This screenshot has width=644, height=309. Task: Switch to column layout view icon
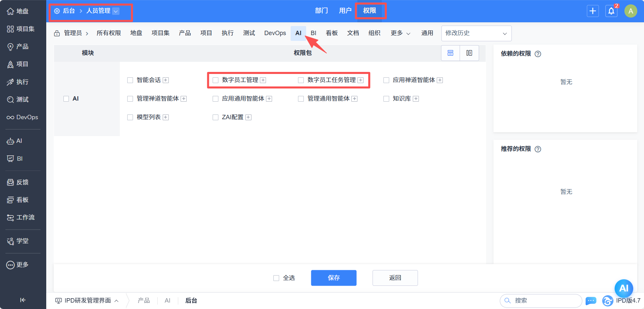(469, 53)
